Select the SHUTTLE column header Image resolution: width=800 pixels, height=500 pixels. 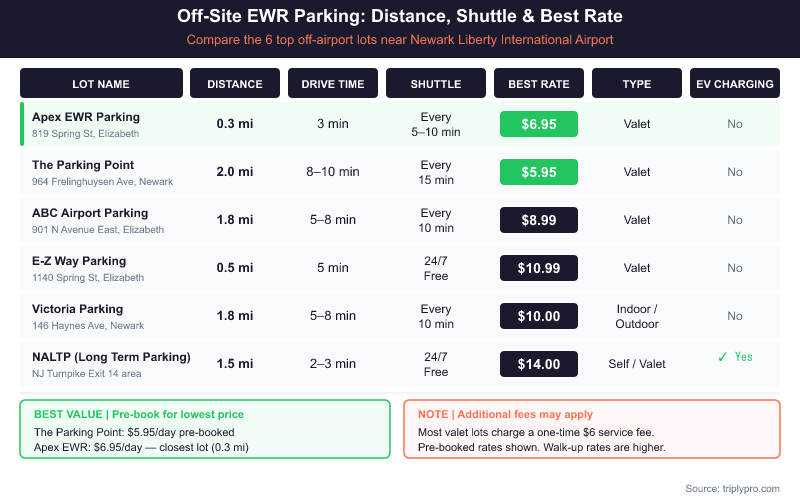point(435,84)
